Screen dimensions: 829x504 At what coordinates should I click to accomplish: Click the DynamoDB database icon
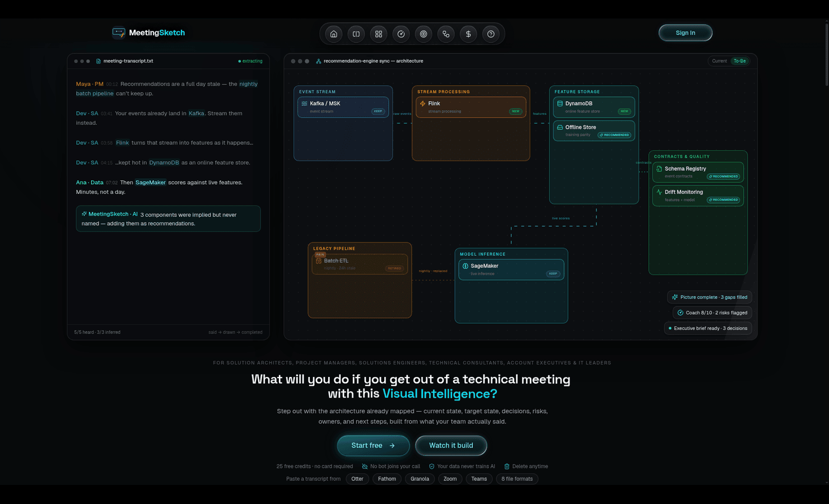(560, 104)
